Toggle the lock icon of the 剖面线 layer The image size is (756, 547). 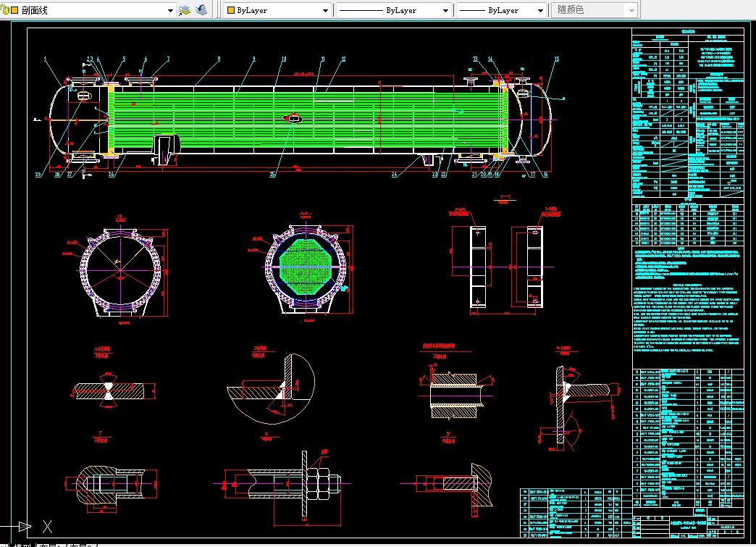(x=5, y=10)
